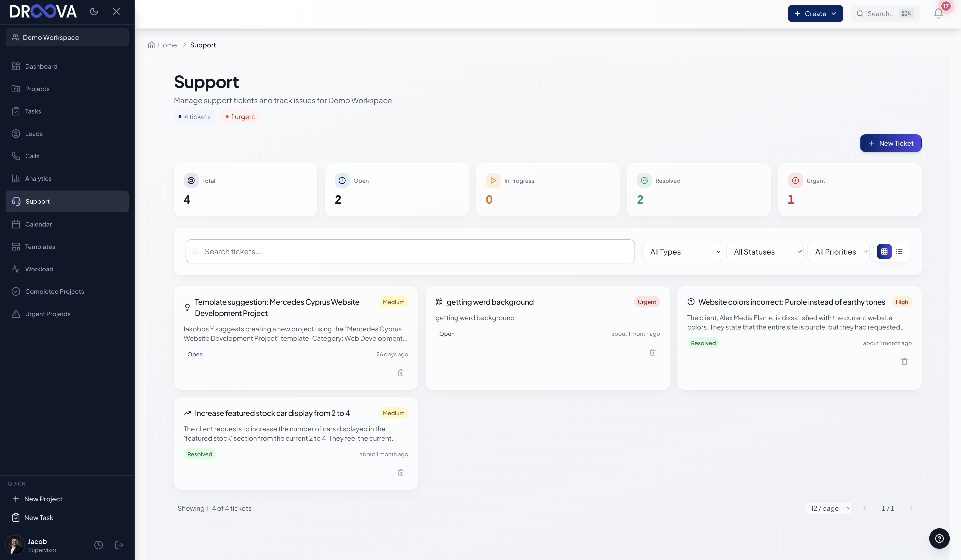Click the Resolved checkmark icon
Image resolution: width=961 pixels, height=560 pixels.
pyautogui.click(x=644, y=181)
